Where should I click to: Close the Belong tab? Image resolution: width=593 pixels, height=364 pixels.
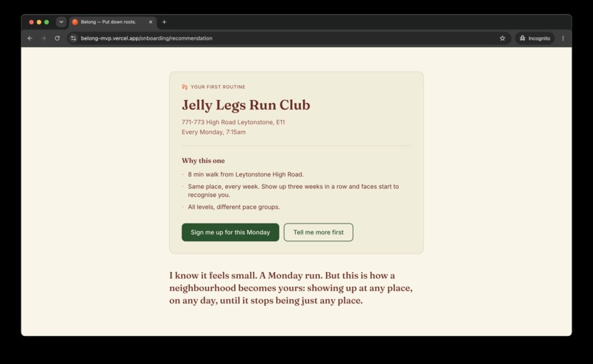click(151, 22)
